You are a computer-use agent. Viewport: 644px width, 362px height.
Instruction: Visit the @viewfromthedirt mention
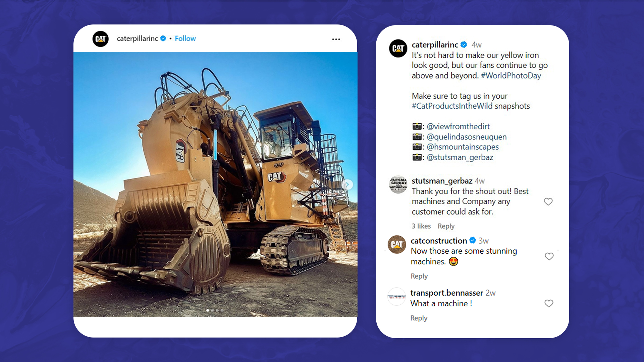pyautogui.click(x=458, y=126)
